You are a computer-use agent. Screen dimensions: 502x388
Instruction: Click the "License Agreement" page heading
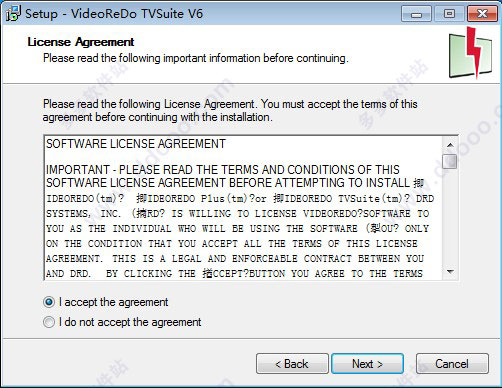click(x=81, y=42)
